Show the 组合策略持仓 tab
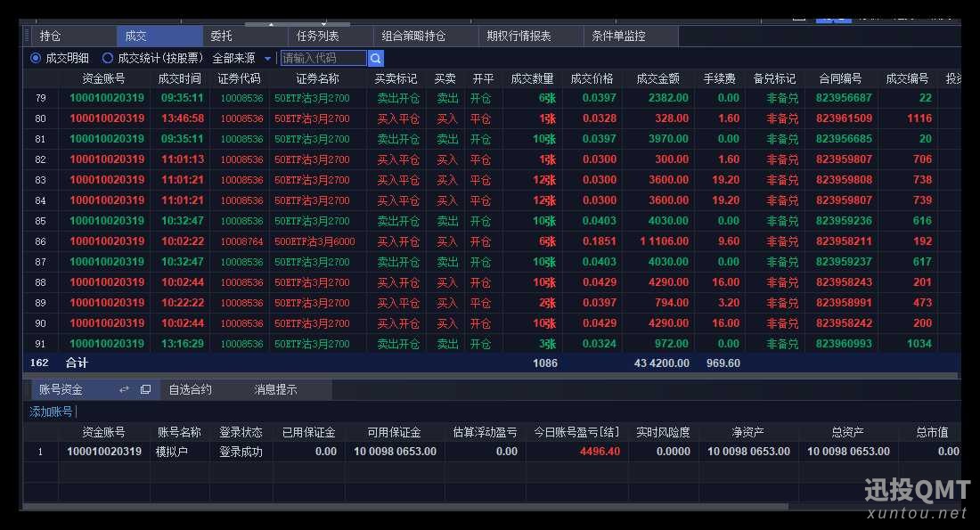 (413, 37)
